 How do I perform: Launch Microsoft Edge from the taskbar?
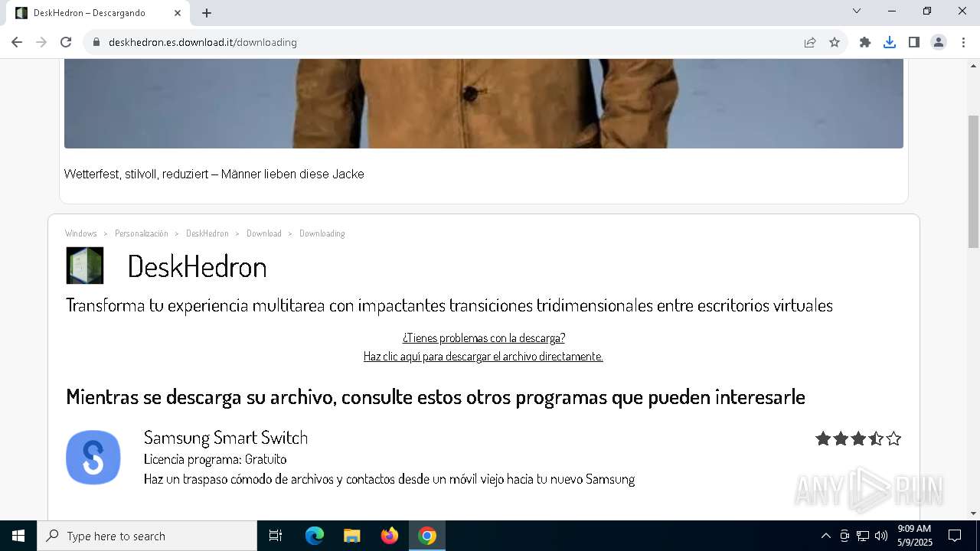coord(315,536)
